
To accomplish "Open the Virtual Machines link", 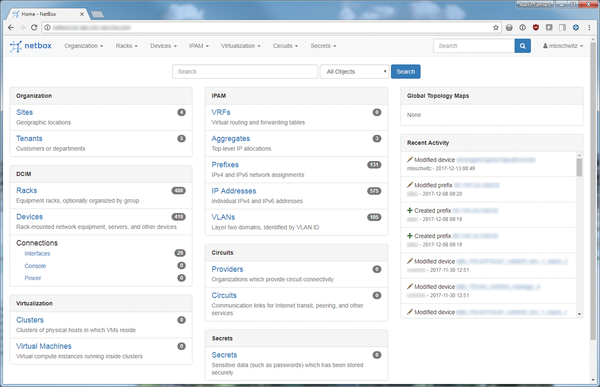I will [44, 346].
